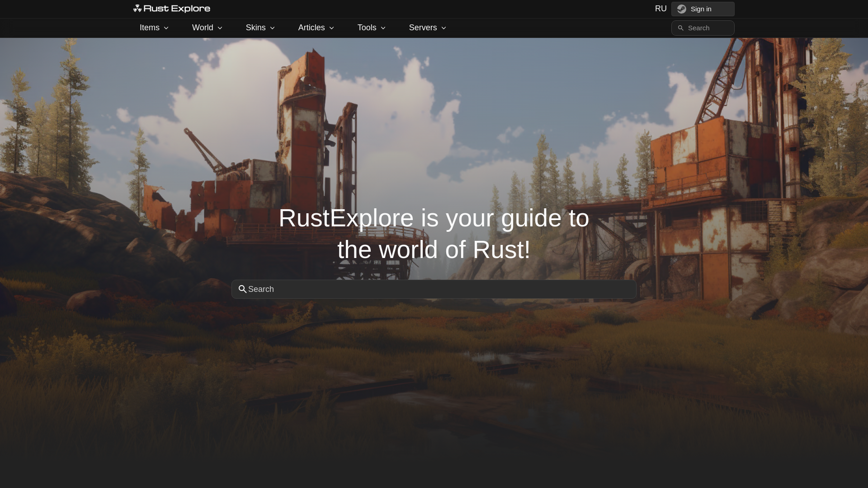868x488 pixels.
Task: Focus the small header Search field
Action: pos(703,28)
